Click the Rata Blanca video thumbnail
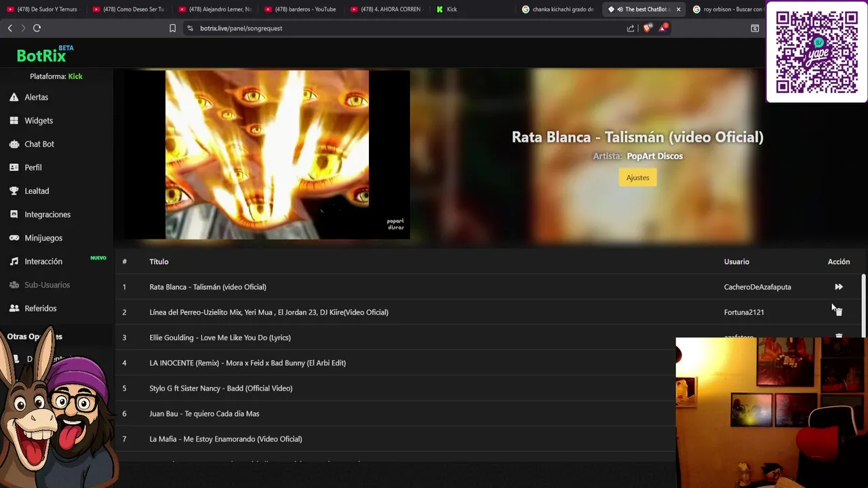Viewport: 868px width, 488px height. tap(267, 155)
